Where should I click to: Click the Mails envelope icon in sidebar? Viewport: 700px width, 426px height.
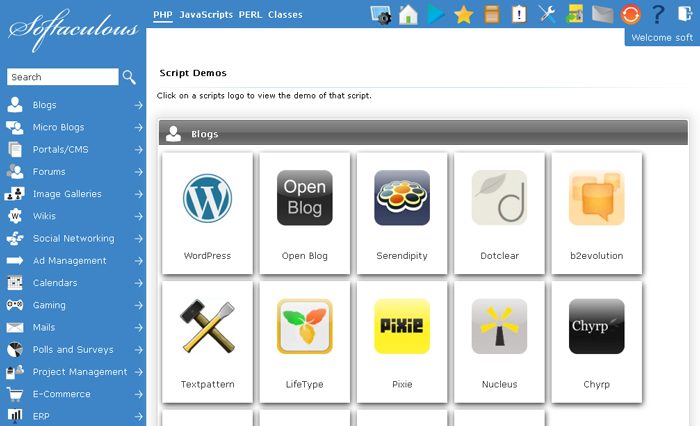15,327
